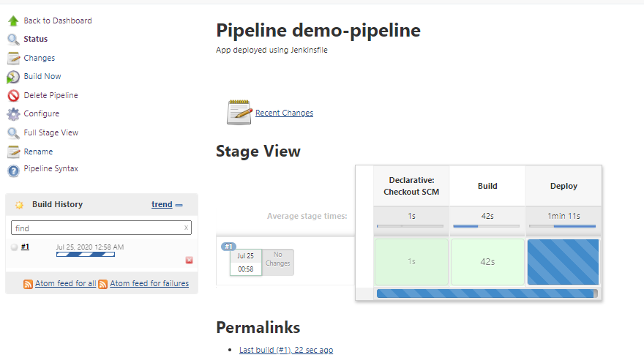Click the Recent Changes notepad icon

pyautogui.click(x=239, y=112)
